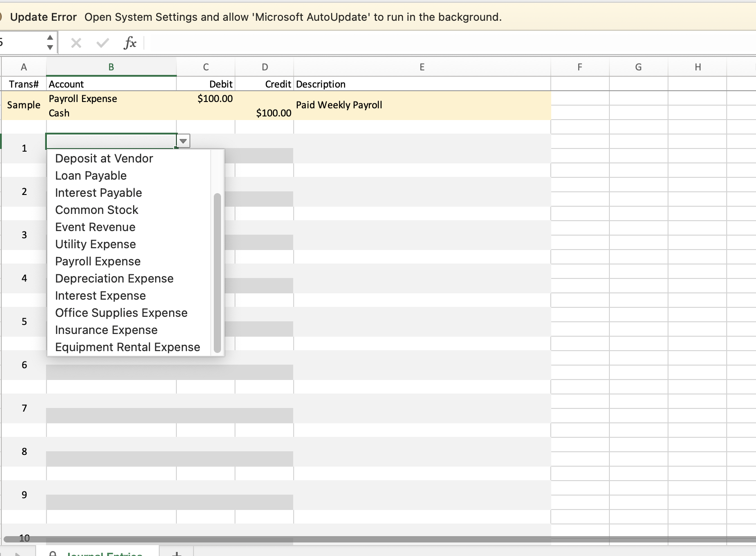756x556 pixels.
Task: Select Deposit at Vendor from list
Action: click(104, 158)
